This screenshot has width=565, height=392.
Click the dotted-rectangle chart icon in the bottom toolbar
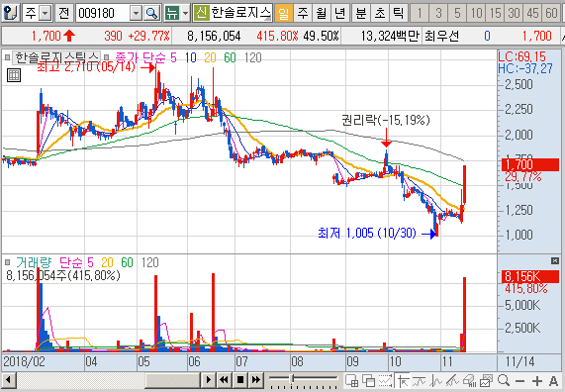click(385, 380)
